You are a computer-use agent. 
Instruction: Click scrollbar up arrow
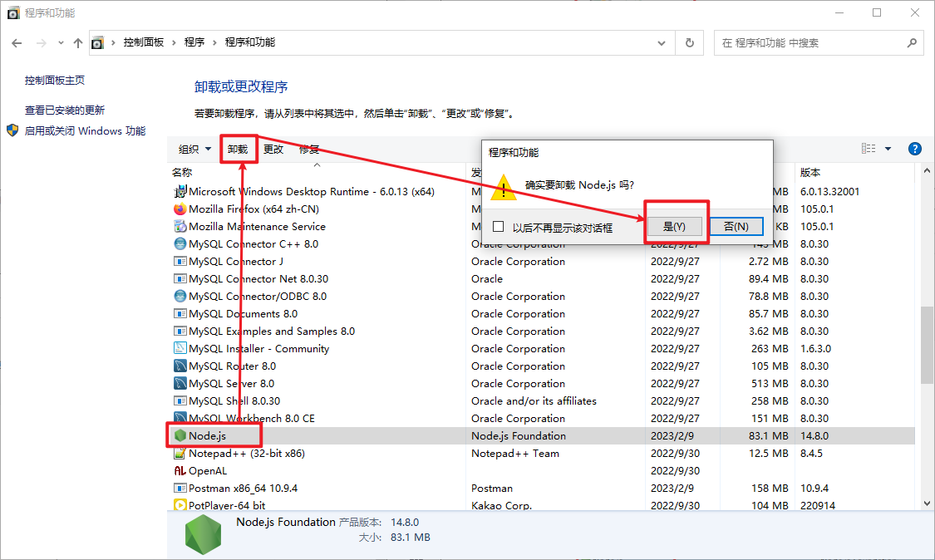927,170
